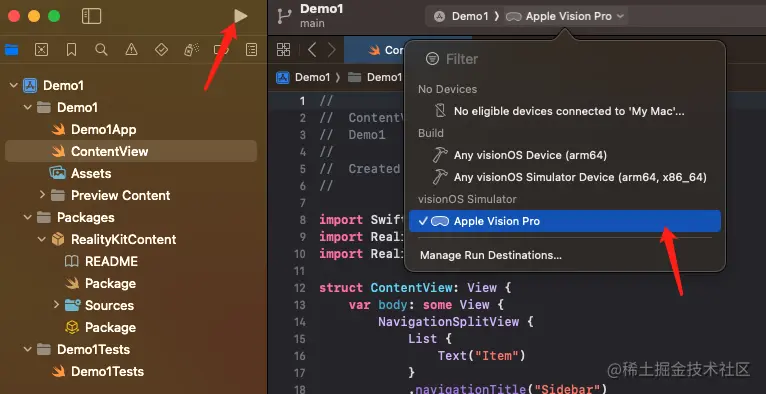Image resolution: width=766 pixels, height=394 pixels.
Task: Click the Demo1 scheme in toolbar
Action: (462, 16)
